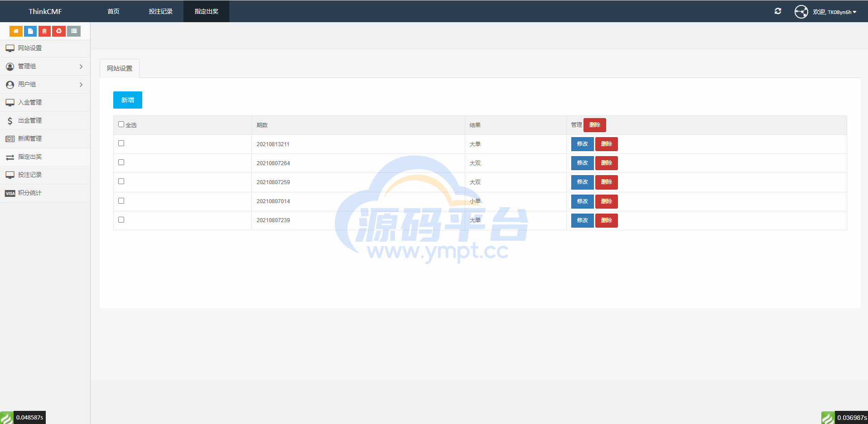Open the 欢迎 TK08yn6h user dropdown
This screenshot has width=868, height=424.
[x=834, y=12]
